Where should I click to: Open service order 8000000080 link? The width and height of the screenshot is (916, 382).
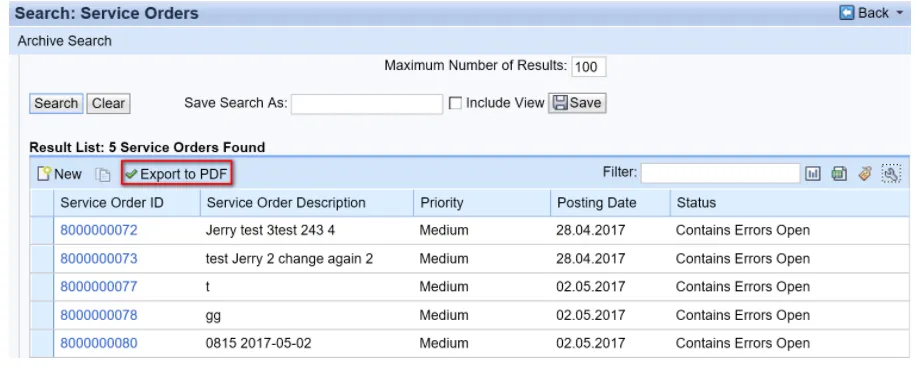[x=99, y=343]
